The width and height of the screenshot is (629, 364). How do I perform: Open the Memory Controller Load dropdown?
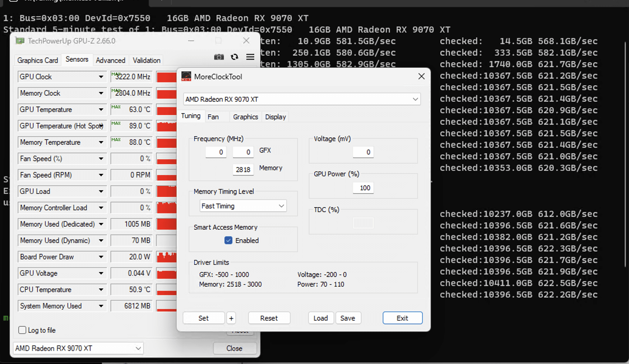coord(101,208)
